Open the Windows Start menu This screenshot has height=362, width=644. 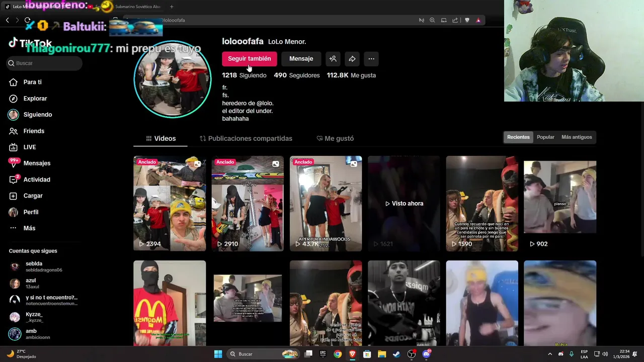tap(218, 354)
